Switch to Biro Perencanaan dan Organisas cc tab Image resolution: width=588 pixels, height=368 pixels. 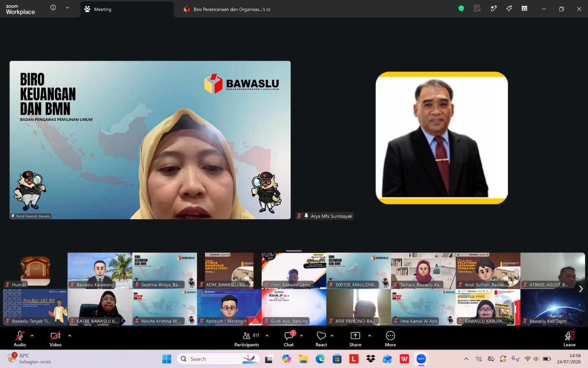pos(227,9)
